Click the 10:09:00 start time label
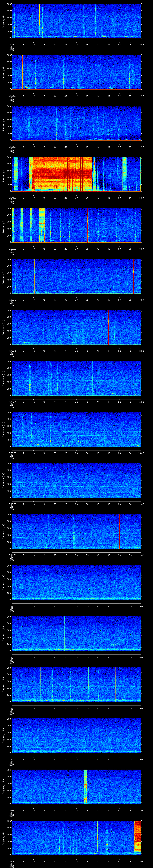153x868 pixels. 12,453
